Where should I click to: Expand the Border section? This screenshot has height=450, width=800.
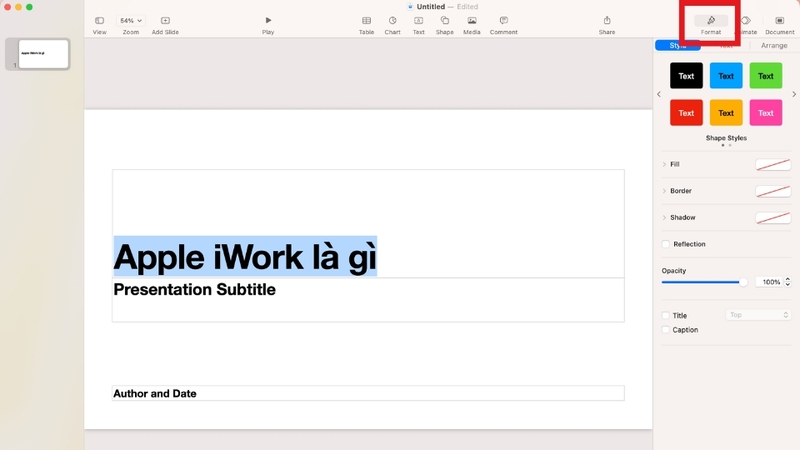tap(664, 191)
